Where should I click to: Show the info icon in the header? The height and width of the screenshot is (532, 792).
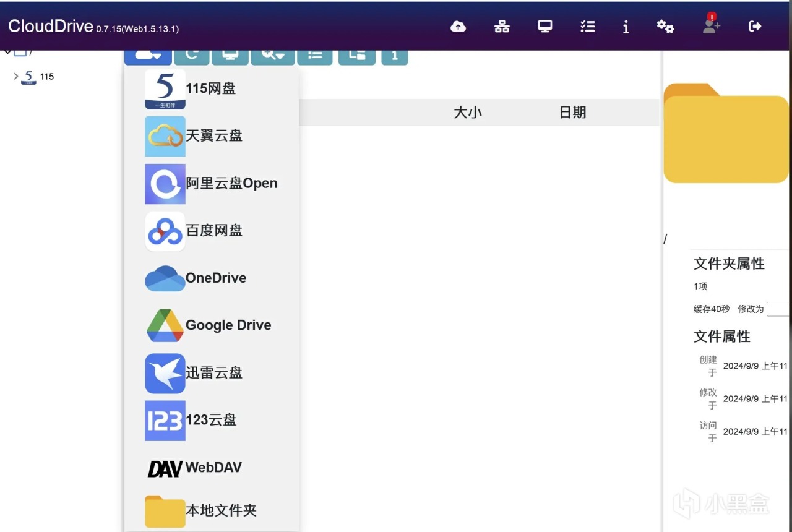pos(626,27)
